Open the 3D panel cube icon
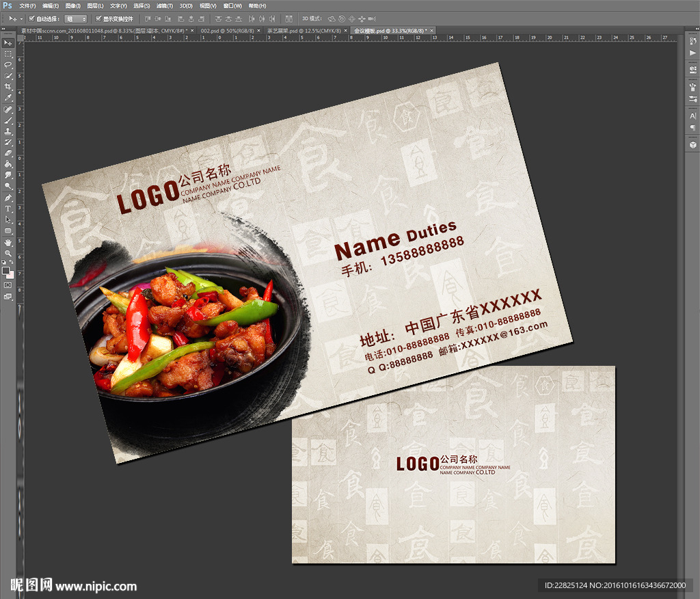The height and width of the screenshot is (599, 700). pyautogui.click(x=693, y=145)
